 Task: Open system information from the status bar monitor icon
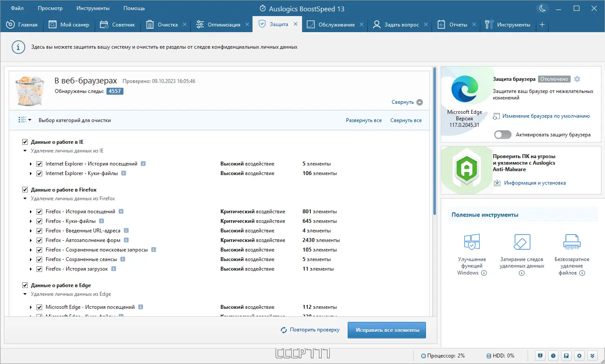click(540, 355)
